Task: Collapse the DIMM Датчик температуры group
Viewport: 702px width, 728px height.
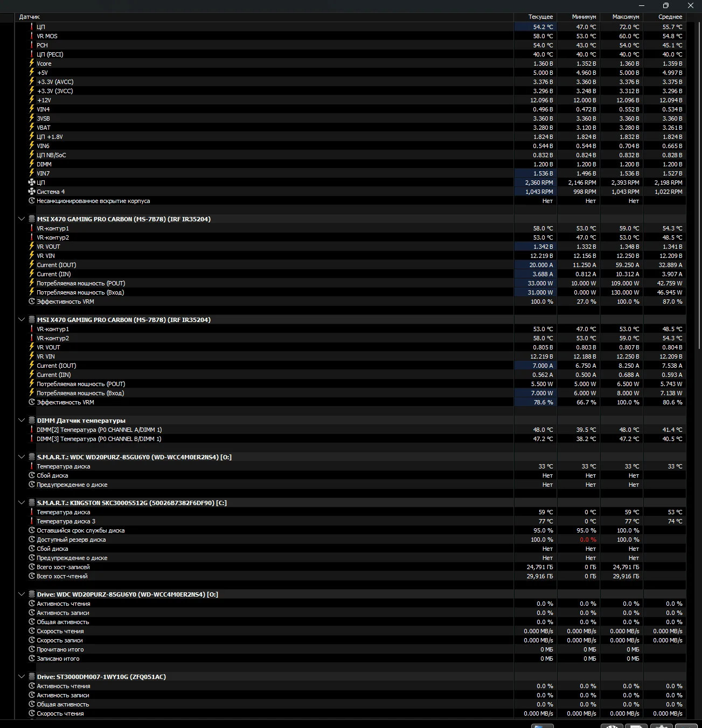Action: (22, 421)
